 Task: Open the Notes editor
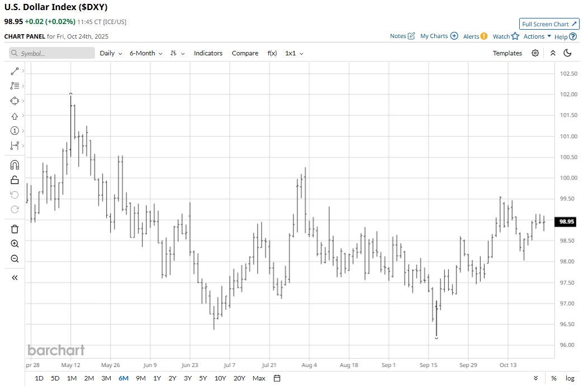pyautogui.click(x=402, y=36)
